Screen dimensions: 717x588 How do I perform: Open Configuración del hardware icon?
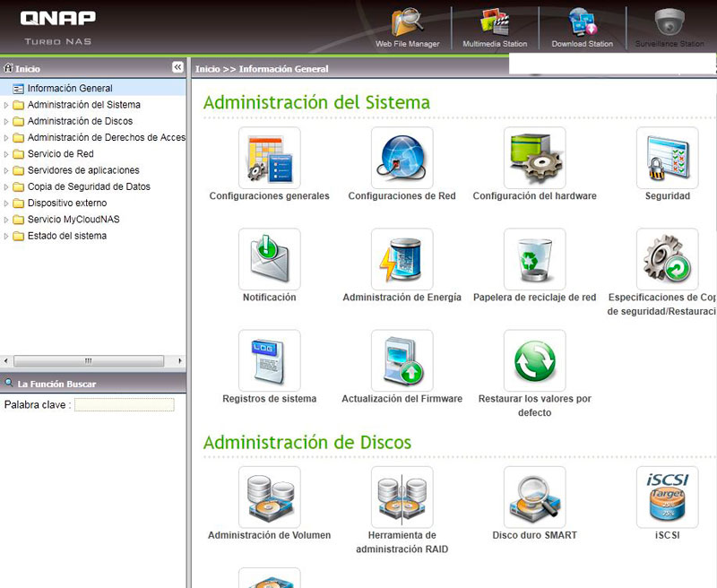pos(534,158)
